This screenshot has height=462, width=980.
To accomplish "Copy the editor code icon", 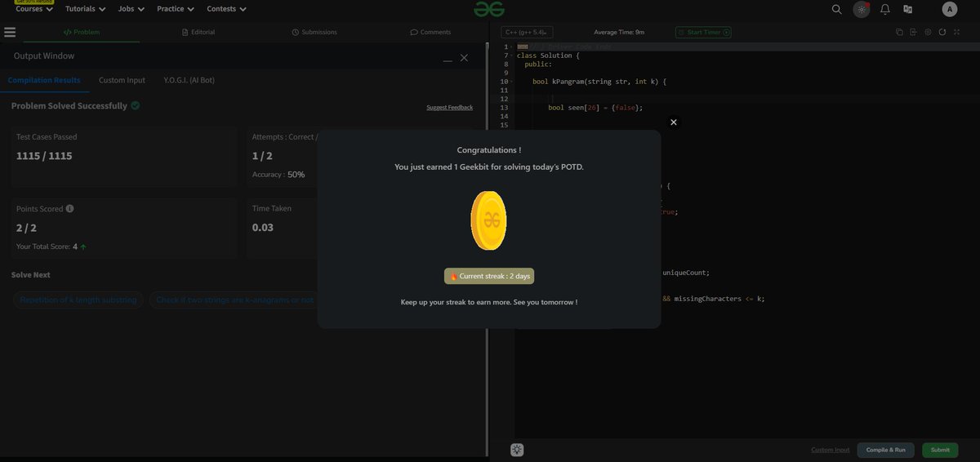I will tap(899, 32).
